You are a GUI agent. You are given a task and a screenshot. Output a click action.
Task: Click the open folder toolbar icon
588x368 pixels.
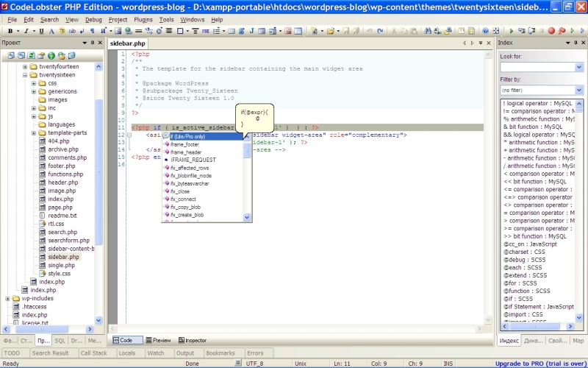coord(330,31)
